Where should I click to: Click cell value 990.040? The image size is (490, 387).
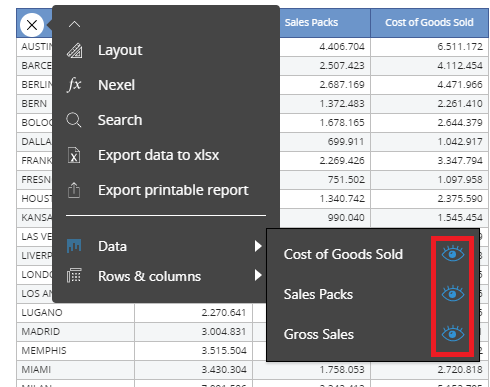[x=346, y=218]
